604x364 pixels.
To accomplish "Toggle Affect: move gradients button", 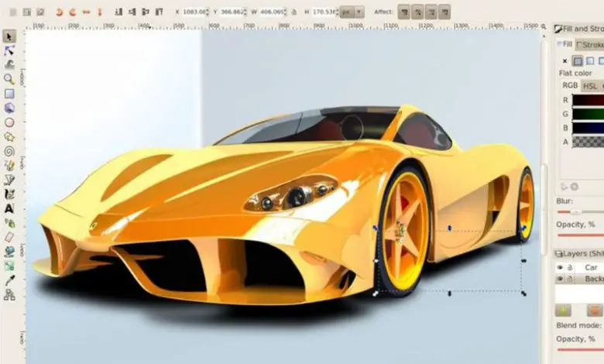I will pyautogui.click(x=431, y=12).
